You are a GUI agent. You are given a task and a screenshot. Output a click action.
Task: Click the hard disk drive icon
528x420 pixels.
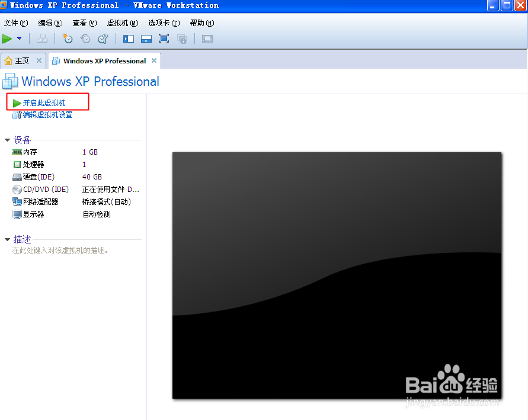pyautogui.click(x=17, y=177)
